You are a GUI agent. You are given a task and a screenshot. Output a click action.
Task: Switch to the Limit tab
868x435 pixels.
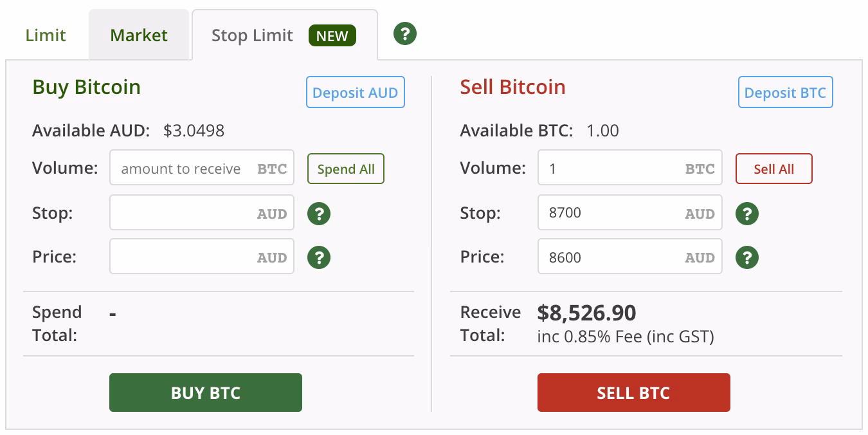tap(45, 35)
